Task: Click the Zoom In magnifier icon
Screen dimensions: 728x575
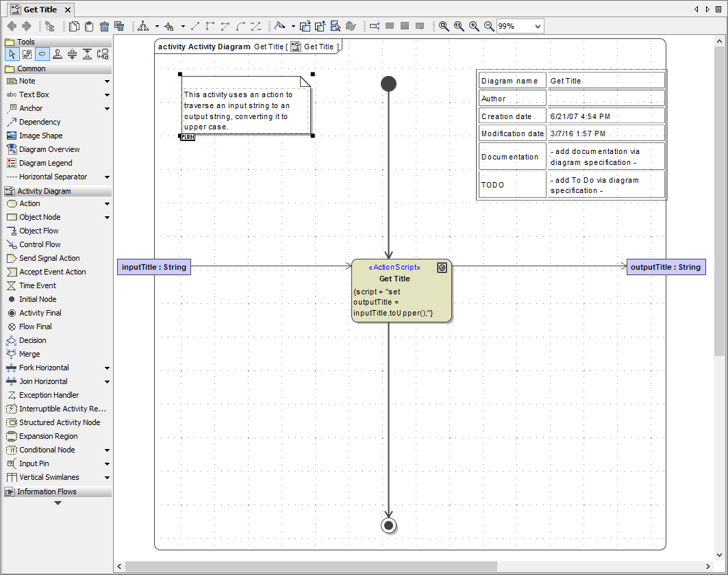Action: point(474,26)
